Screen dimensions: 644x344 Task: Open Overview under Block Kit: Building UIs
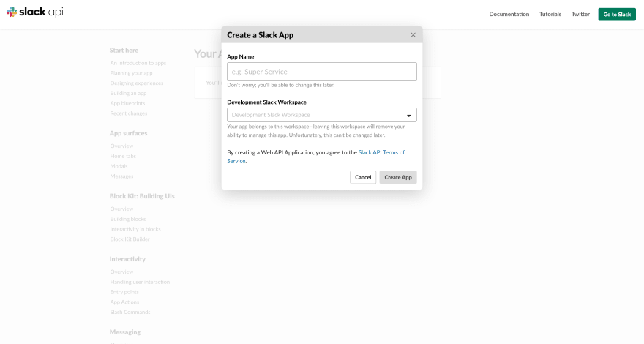(121, 209)
